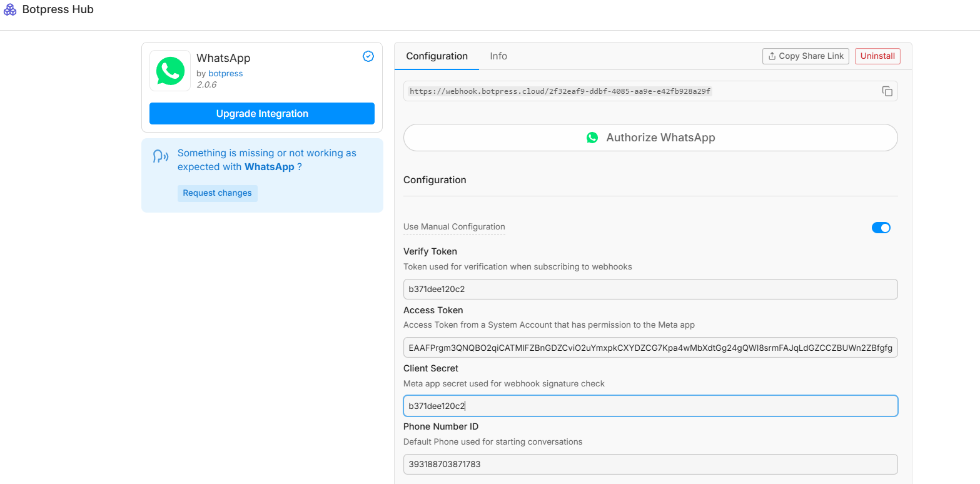Click the Upgrade Integration button
The image size is (980, 484).
(x=262, y=114)
